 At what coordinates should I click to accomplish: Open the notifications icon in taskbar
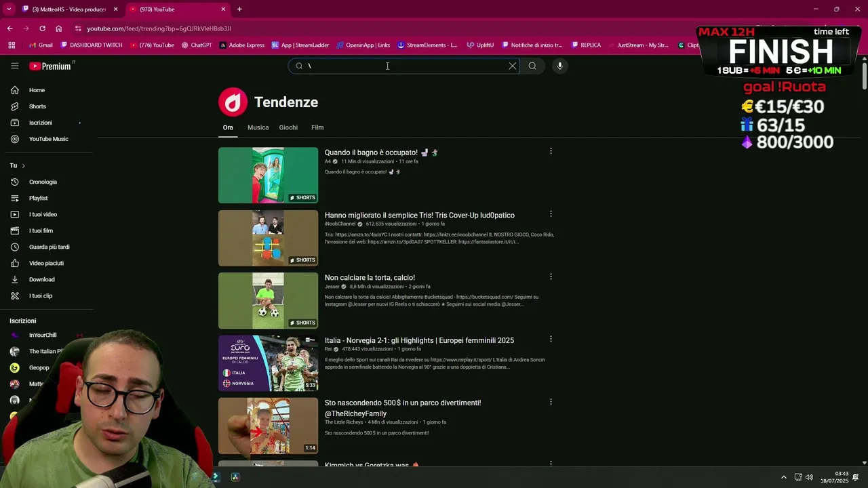click(856, 477)
